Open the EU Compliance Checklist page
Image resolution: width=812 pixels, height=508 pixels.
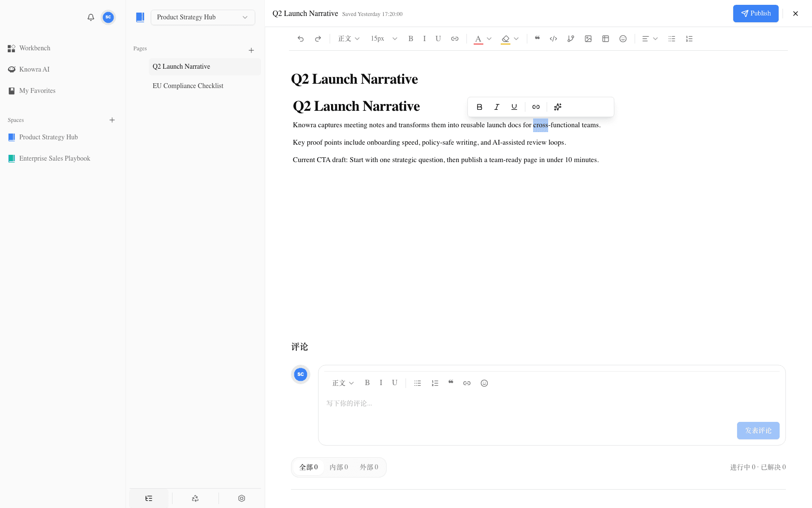click(188, 86)
